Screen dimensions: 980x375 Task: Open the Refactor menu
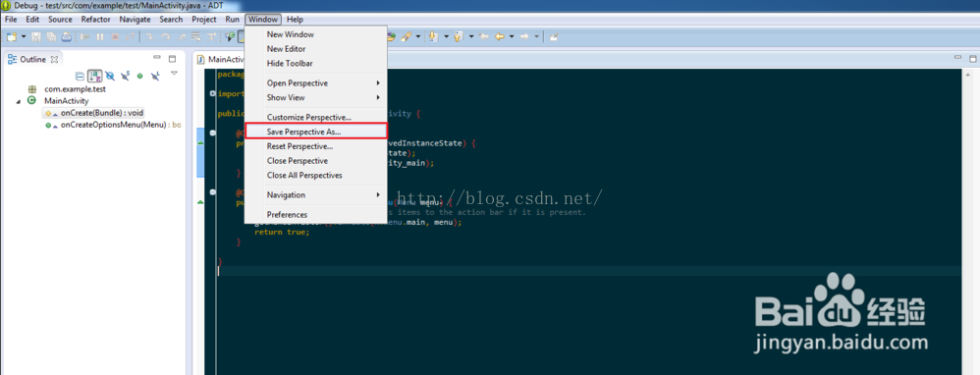click(x=95, y=20)
